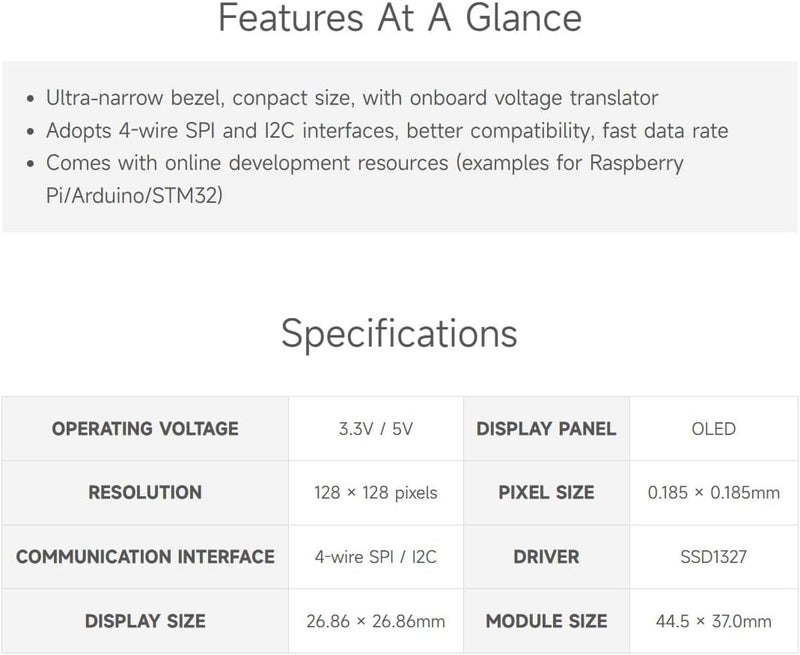Click the "Specifications" heading
800x655 pixels.
399,333
